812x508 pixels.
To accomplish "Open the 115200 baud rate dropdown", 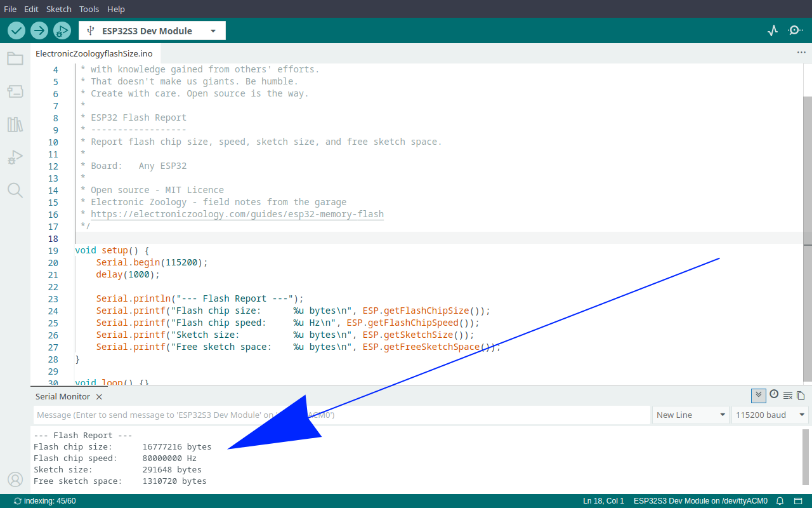I will point(770,415).
